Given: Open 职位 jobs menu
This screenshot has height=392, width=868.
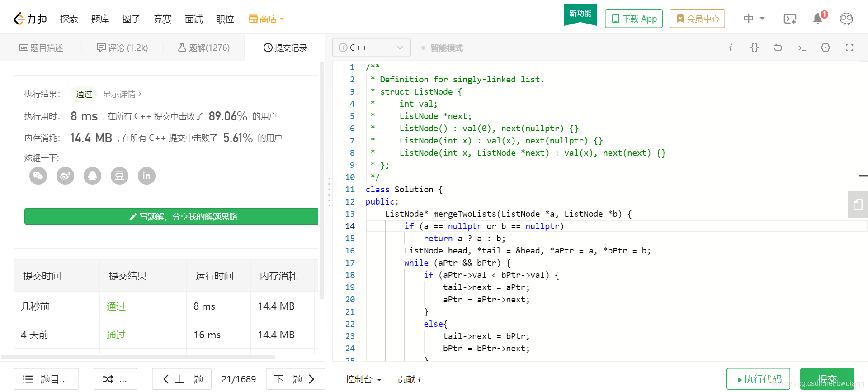Looking at the screenshot, I should click(225, 19).
